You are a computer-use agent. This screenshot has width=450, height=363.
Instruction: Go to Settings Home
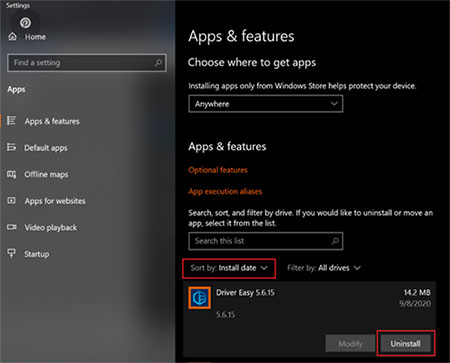[x=27, y=37]
